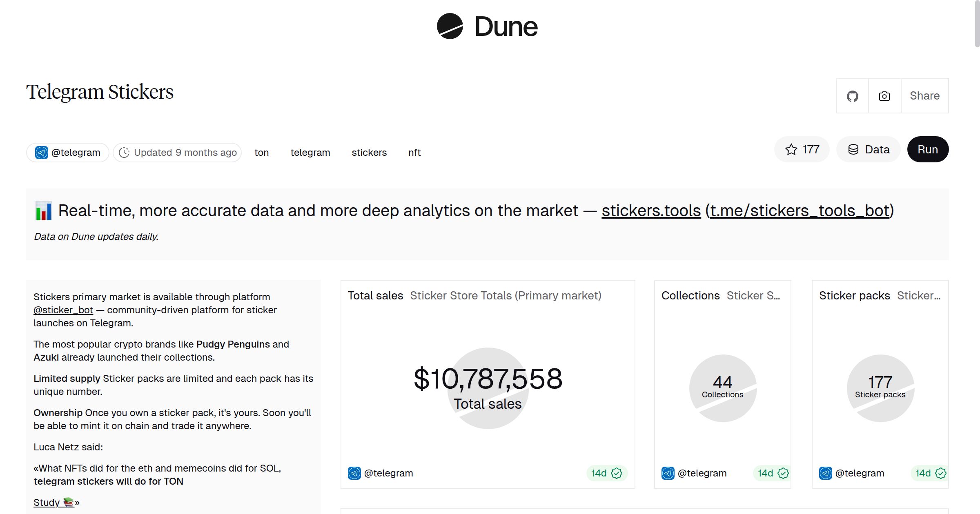The image size is (980, 514).
Task: Open the GitHub icon link
Action: [x=852, y=96]
